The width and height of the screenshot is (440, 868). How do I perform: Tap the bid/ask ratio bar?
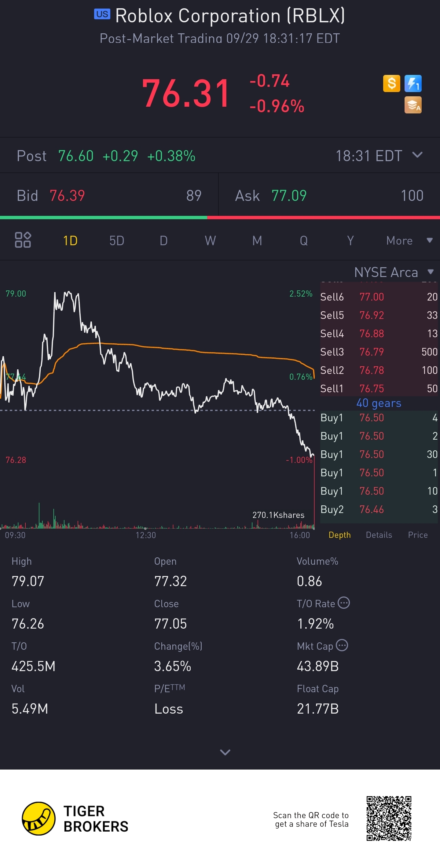(220, 218)
